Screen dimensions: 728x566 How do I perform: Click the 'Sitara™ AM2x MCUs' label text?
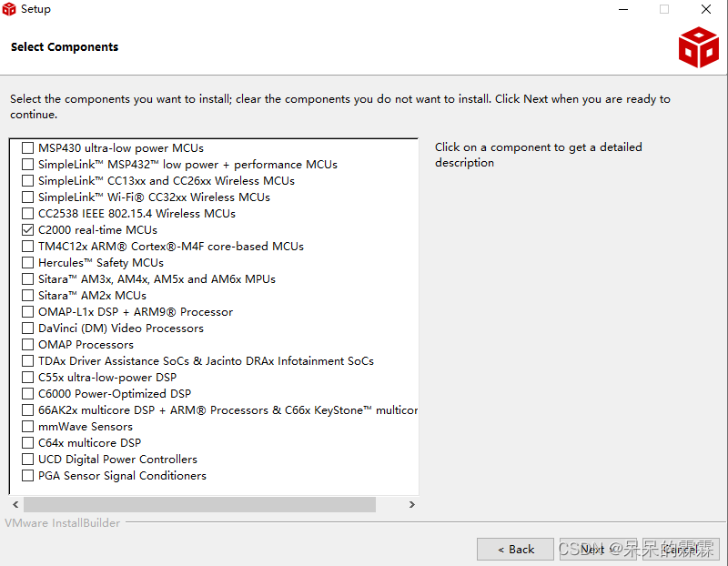click(92, 296)
